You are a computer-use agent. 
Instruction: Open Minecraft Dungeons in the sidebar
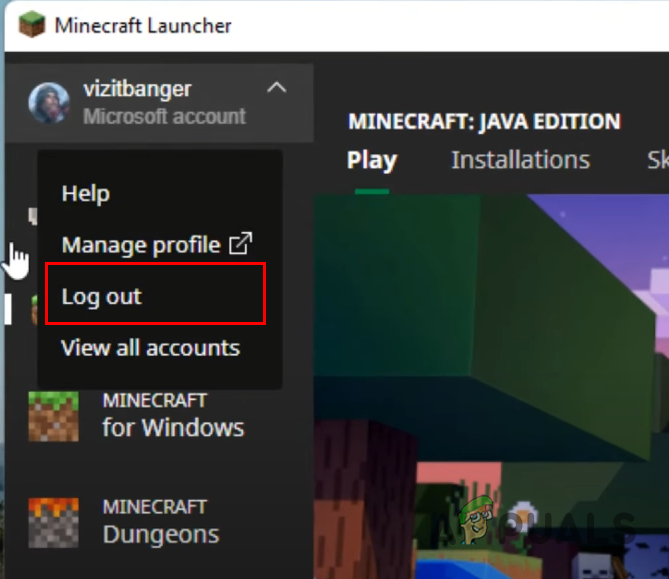tap(160, 522)
